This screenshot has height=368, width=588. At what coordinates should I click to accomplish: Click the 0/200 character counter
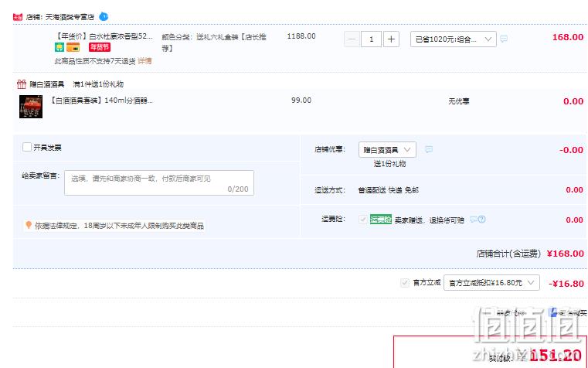[238, 189]
